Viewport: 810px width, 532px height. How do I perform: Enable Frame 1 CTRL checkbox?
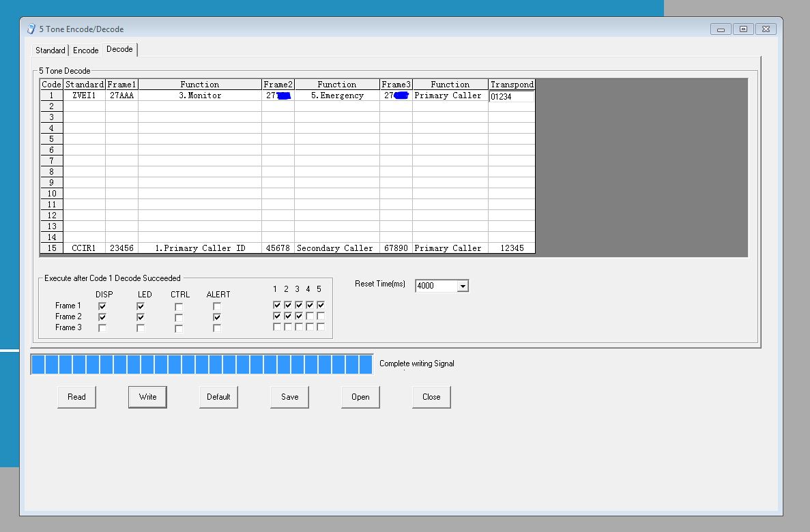pyautogui.click(x=179, y=306)
